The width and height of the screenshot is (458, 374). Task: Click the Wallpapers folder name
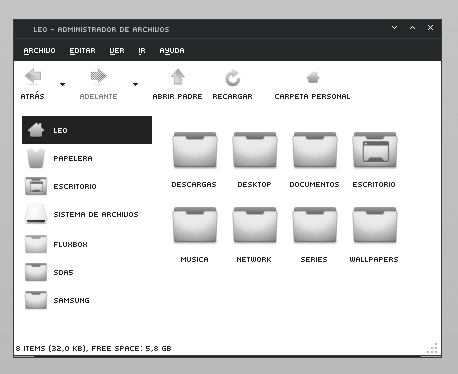(x=374, y=259)
